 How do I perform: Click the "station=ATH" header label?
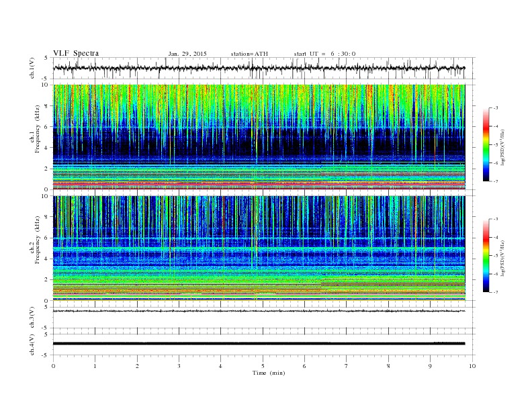pyautogui.click(x=249, y=54)
